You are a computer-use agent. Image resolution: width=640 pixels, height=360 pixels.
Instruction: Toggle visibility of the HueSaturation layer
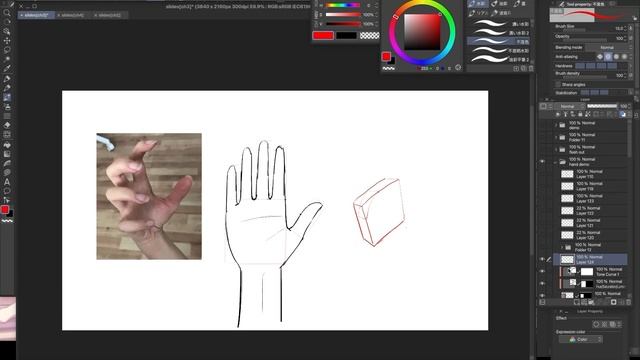pyautogui.click(x=542, y=284)
